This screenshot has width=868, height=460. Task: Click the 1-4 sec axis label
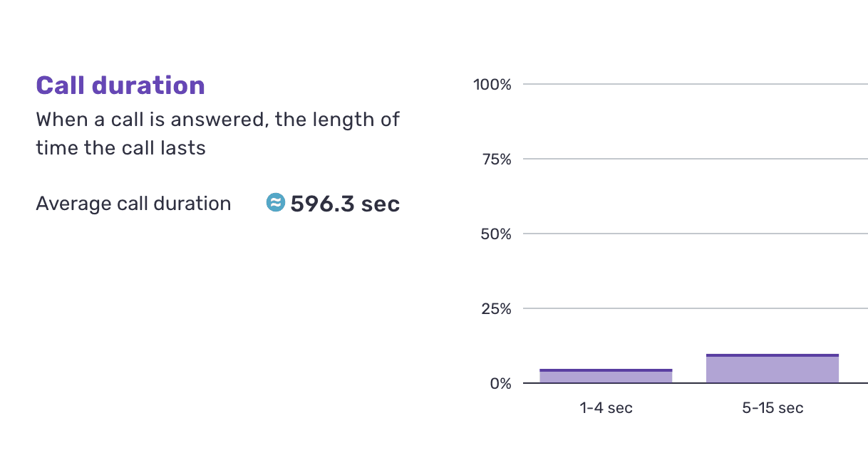tap(606, 408)
